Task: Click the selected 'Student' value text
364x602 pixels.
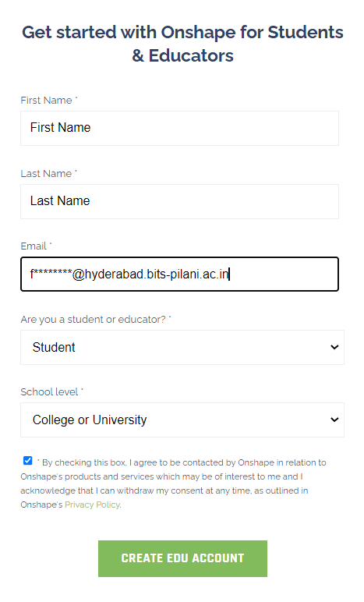Action: pyautogui.click(x=54, y=348)
